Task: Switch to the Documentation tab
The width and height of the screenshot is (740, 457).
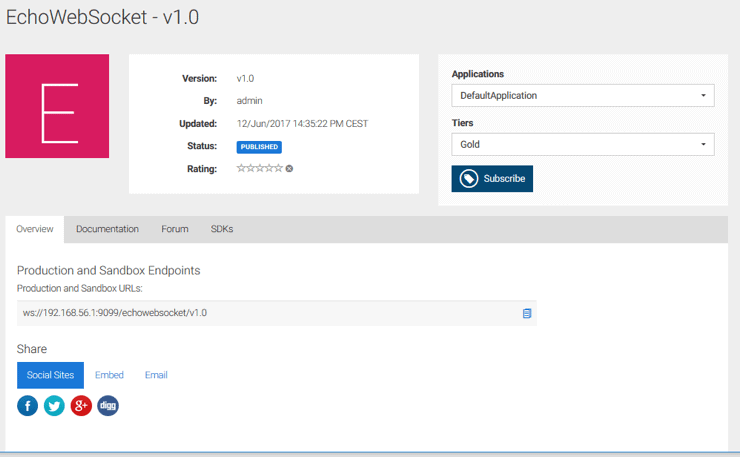Action: coord(107,229)
